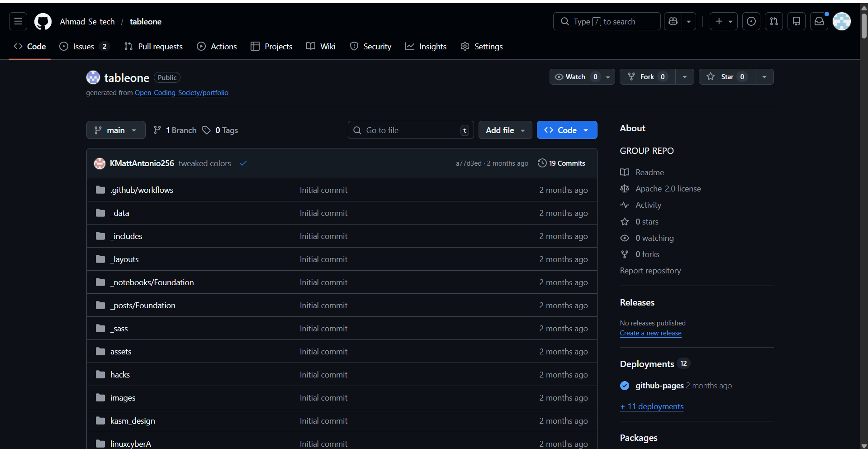Open the linuxcyberA folder

click(131, 444)
